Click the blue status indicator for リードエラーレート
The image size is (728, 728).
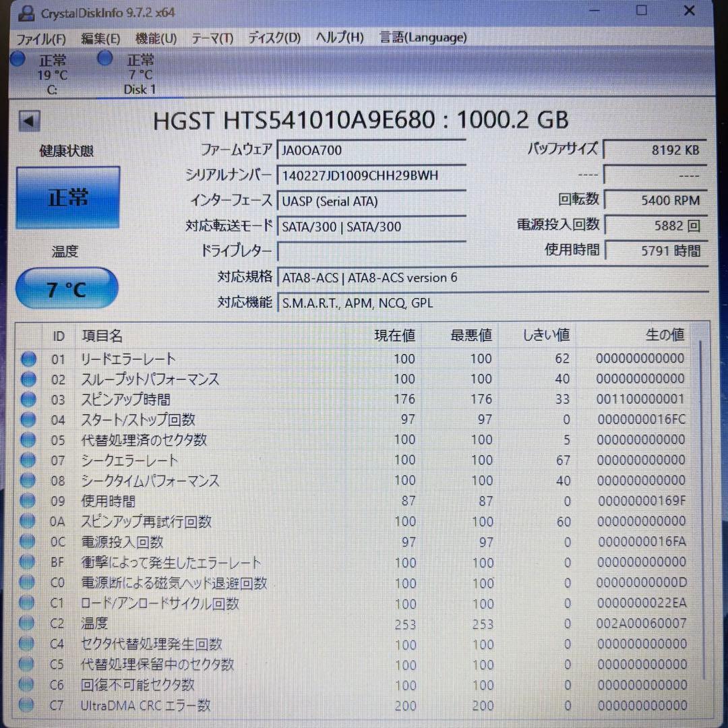point(28,359)
